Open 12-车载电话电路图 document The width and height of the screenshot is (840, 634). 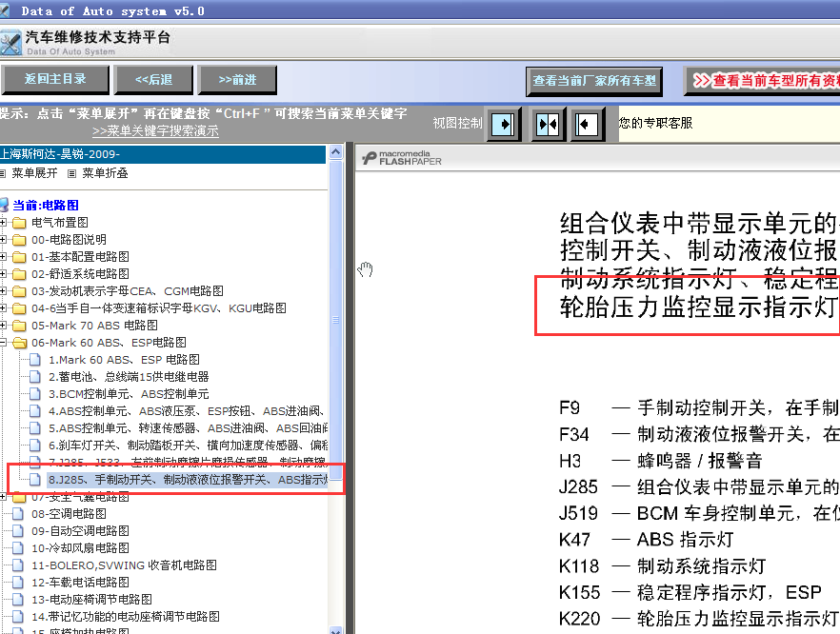pyautogui.click(x=80, y=582)
